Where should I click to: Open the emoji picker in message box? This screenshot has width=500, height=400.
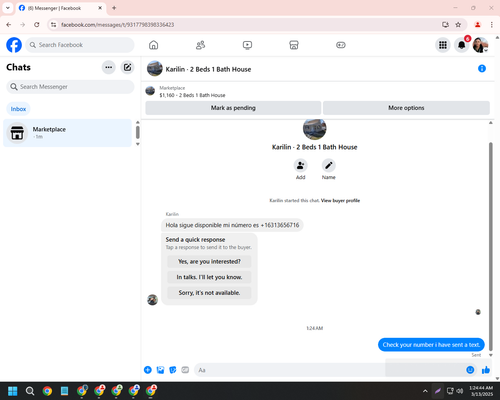[x=470, y=370]
